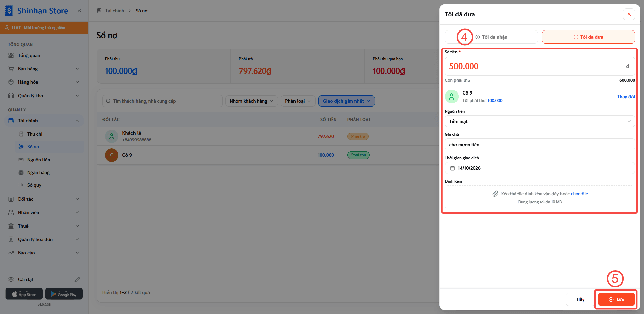Click the search magnifier icon
The image size is (644, 314).
[x=108, y=101]
